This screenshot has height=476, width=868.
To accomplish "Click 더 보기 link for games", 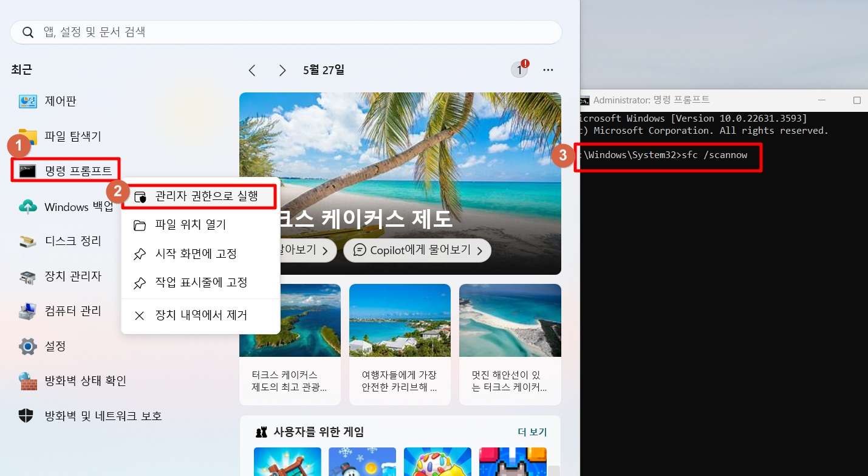I will [532, 432].
